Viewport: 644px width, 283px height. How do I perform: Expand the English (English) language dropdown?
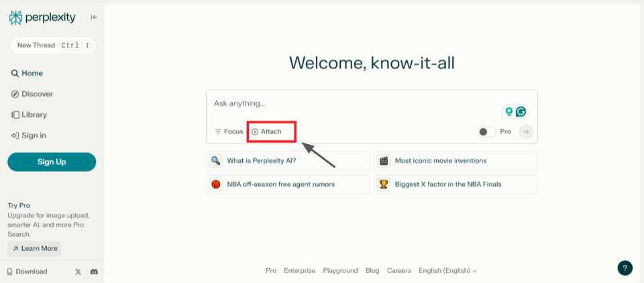447,271
